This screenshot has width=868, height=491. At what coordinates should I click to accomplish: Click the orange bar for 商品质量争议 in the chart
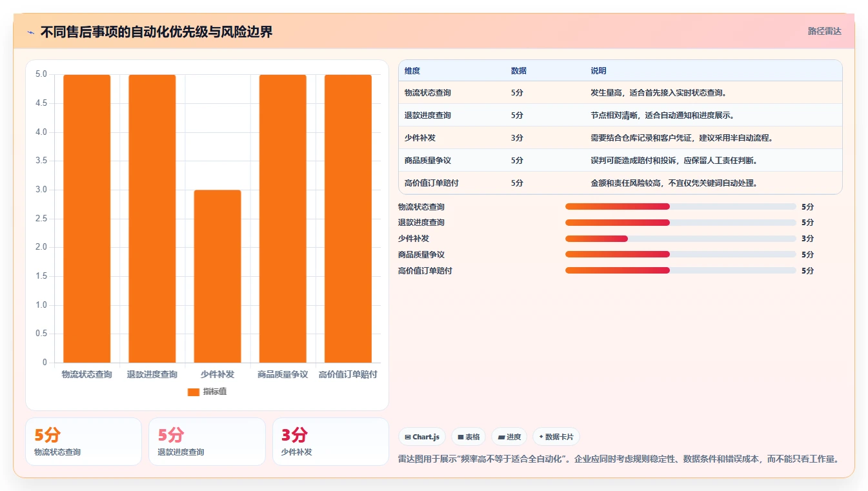click(283, 219)
